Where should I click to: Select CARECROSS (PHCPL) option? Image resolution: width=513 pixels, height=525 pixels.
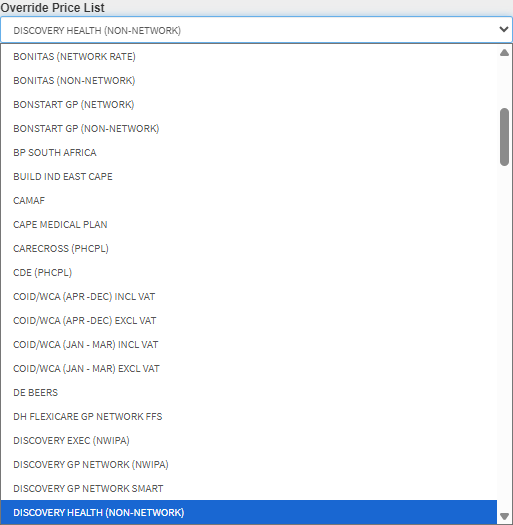[249, 249]
